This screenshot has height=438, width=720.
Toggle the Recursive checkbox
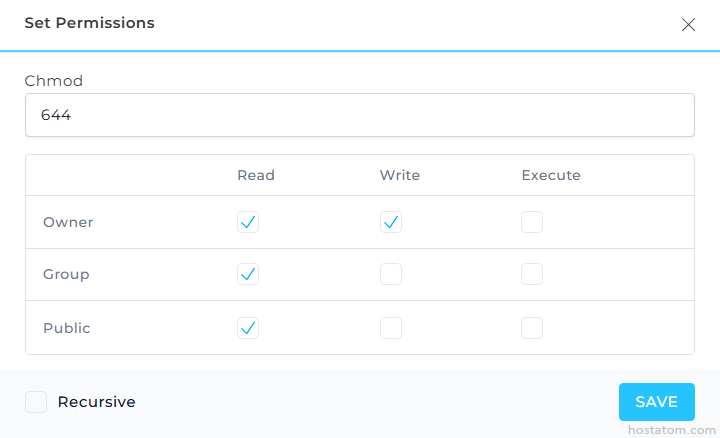[36, 402]
